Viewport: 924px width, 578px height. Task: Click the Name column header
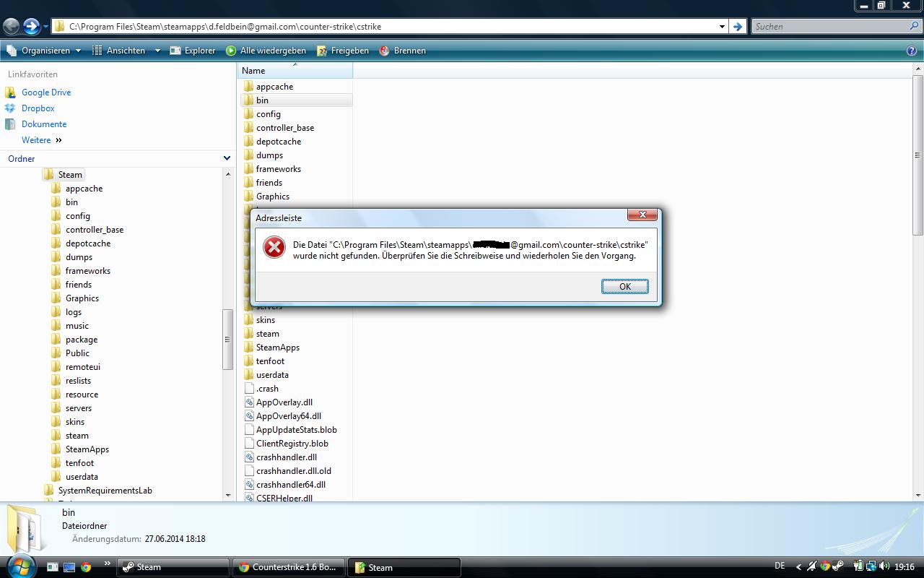pyautogui.click(x=295, y=71)
